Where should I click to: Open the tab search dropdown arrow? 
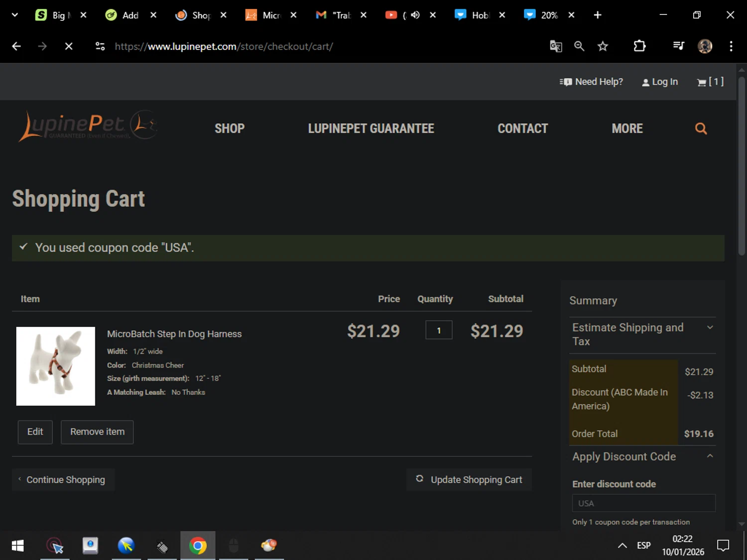click(x=15, y=15)
